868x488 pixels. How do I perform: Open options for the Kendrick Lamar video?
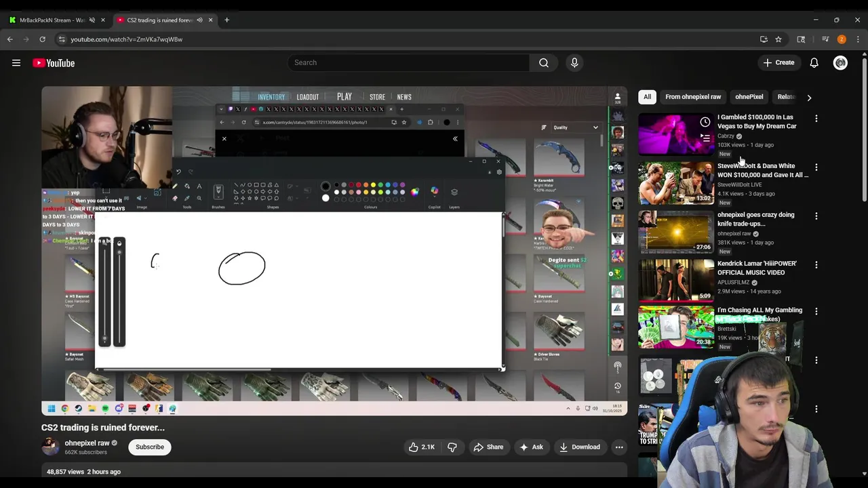[x=816, y=264]
